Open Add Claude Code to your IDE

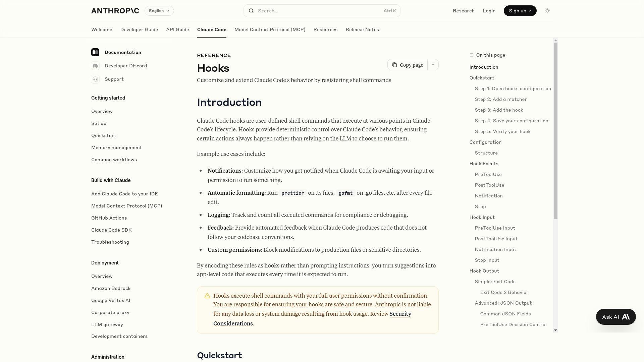tap(124, 194)
